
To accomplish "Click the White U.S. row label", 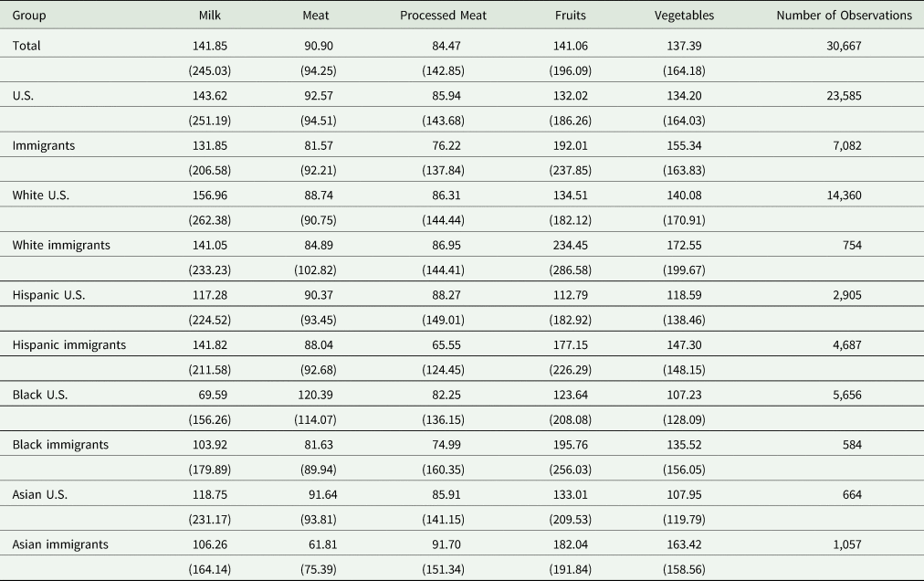I will (x=40, y=195).
